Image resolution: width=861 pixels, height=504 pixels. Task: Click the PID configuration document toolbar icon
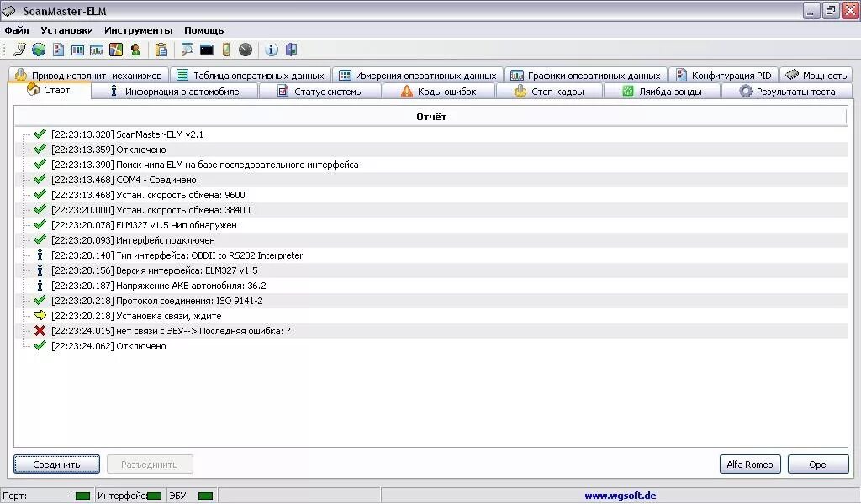tap(58, 50)
